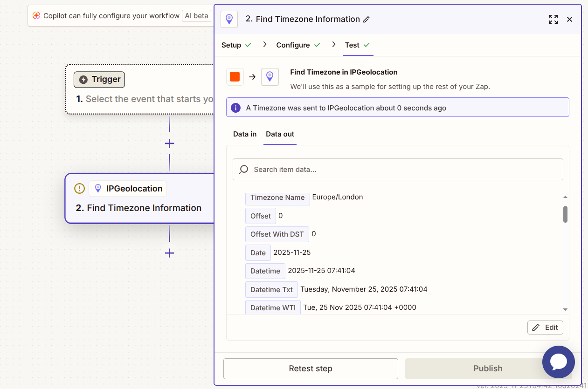Click the Retest step button
This screenshot has width=588, height=389.
pyautogui.click(x=311, y=369)
